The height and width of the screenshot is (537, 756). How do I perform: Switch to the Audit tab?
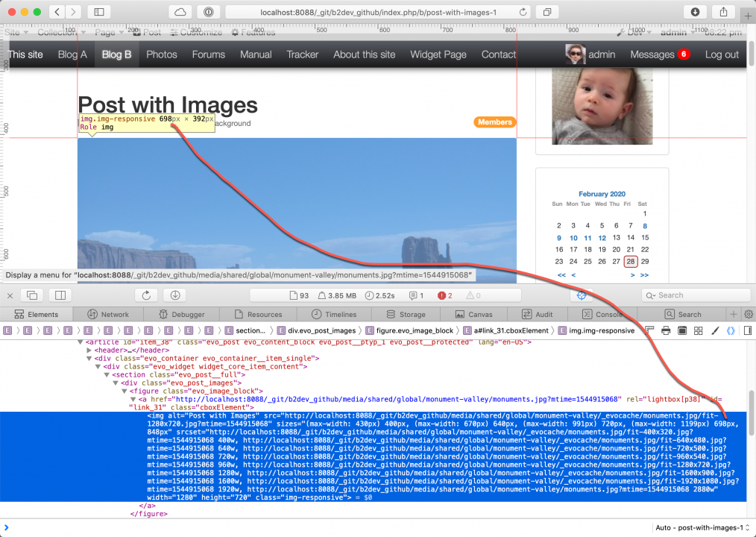coord(538,314)
